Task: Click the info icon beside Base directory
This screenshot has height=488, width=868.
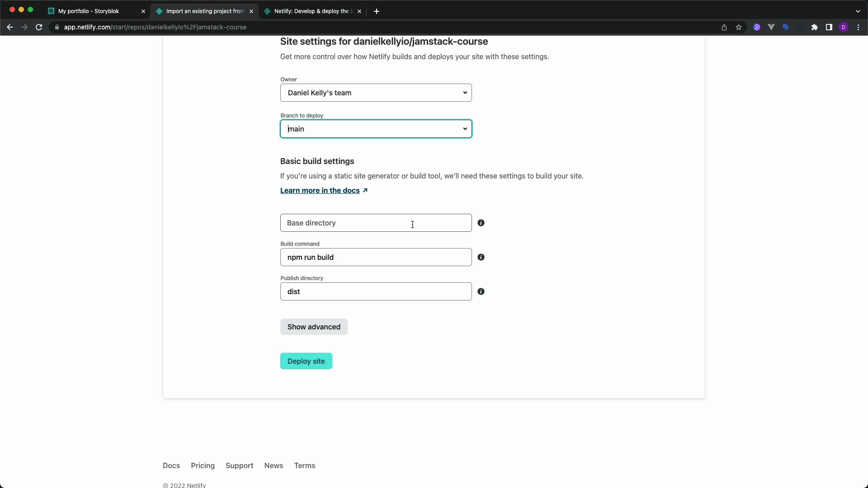Action: tap(481, 223)
